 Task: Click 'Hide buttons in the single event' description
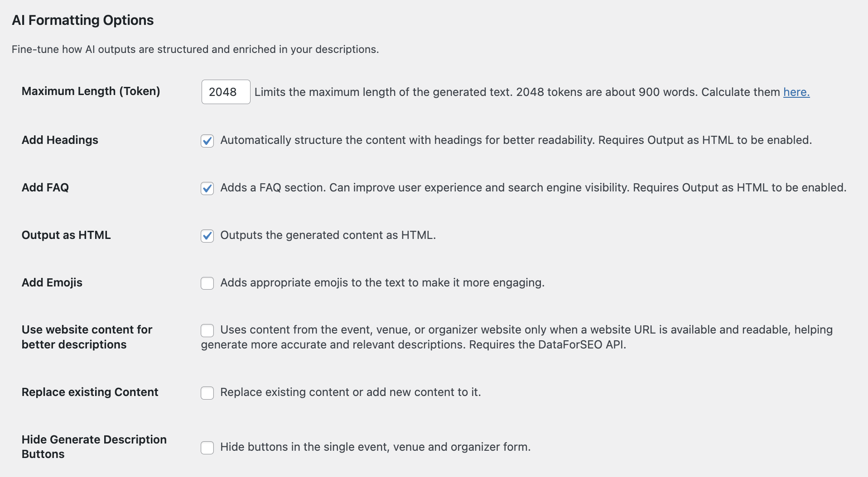click(x=375, y=447)
